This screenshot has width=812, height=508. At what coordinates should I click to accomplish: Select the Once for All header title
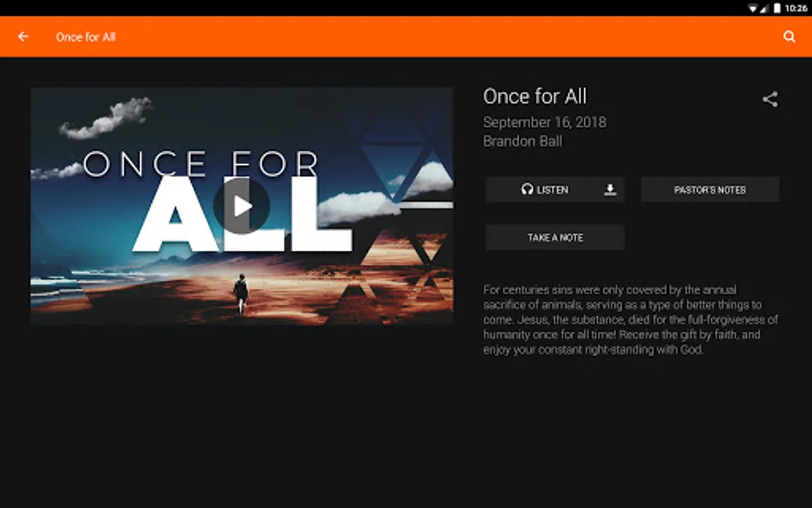coord(86,37)
